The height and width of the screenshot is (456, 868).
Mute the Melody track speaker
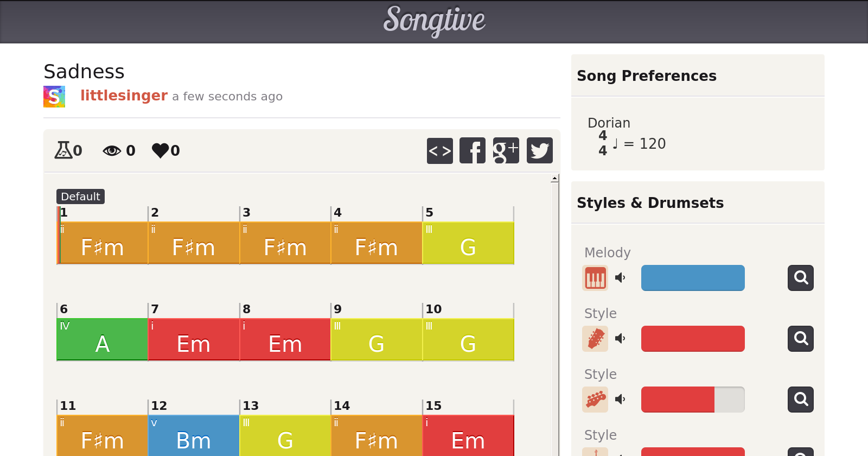click(620, 278)
